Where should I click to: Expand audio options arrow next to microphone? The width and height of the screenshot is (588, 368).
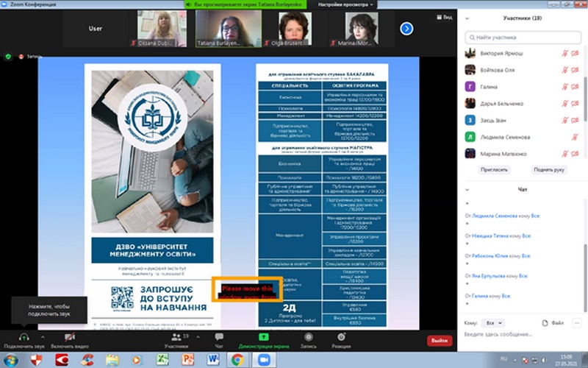pos(43,333)
